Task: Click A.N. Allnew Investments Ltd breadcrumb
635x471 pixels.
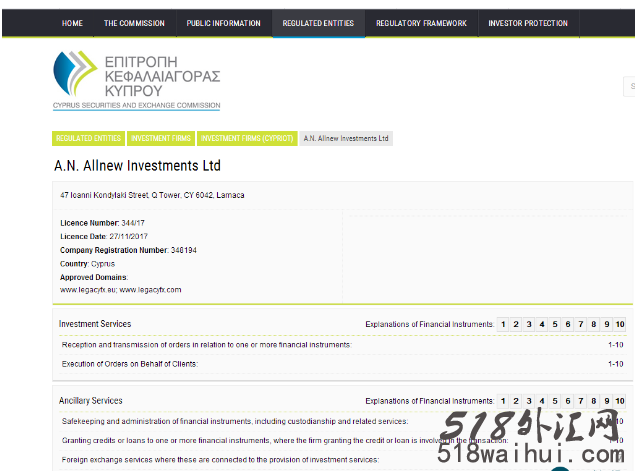Action: (346, 139)
